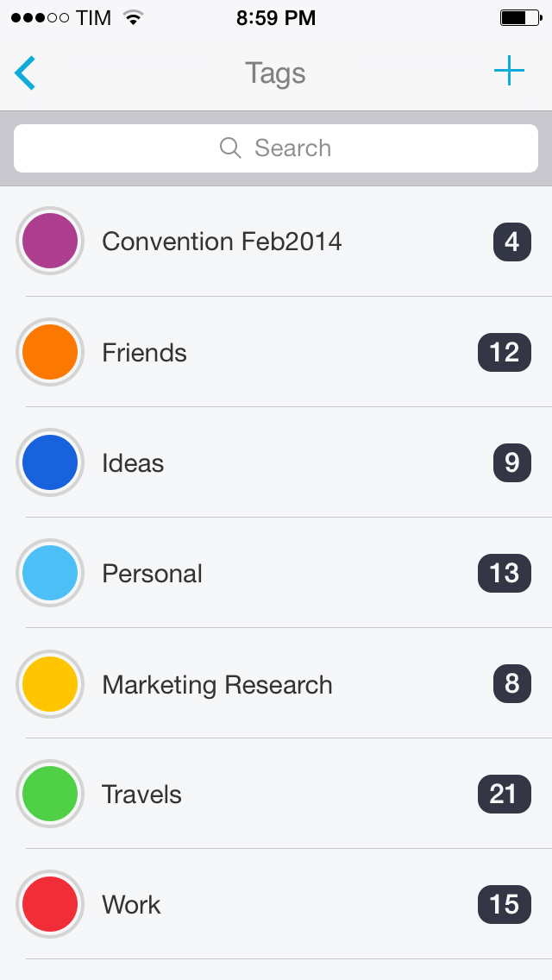Select the orange Friends color circle
The width and height of the screenshot is (552, 980).
pyautogui.click(x=50, y=352)
